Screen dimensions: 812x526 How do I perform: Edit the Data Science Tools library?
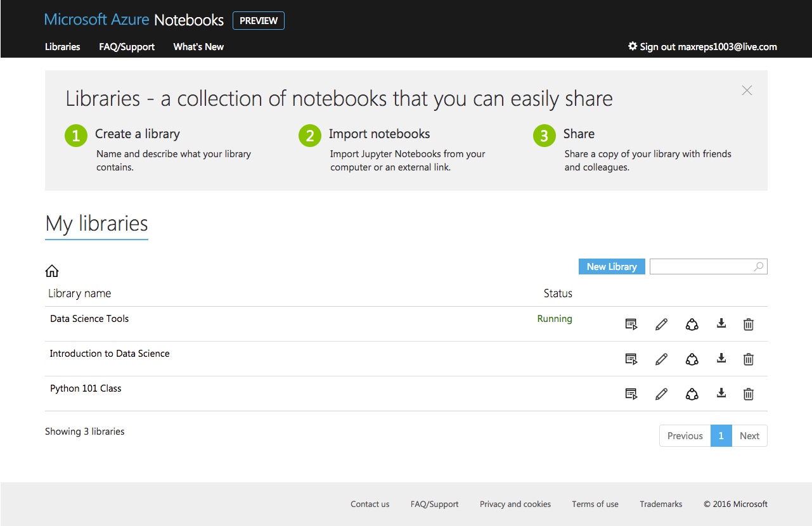point(661,324)
